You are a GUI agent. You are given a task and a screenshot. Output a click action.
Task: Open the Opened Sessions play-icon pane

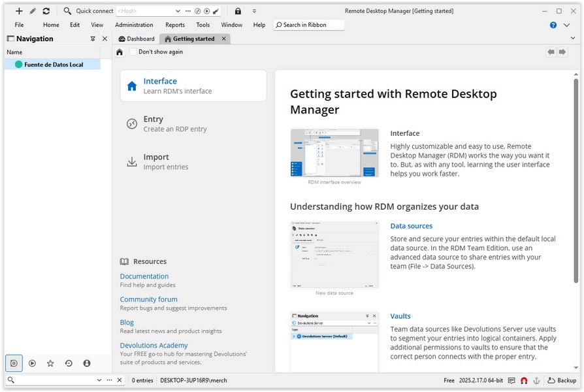point(32,363)
